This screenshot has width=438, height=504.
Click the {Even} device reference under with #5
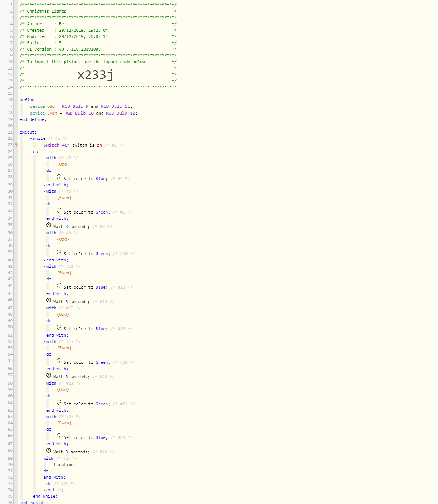coord(64,198)
